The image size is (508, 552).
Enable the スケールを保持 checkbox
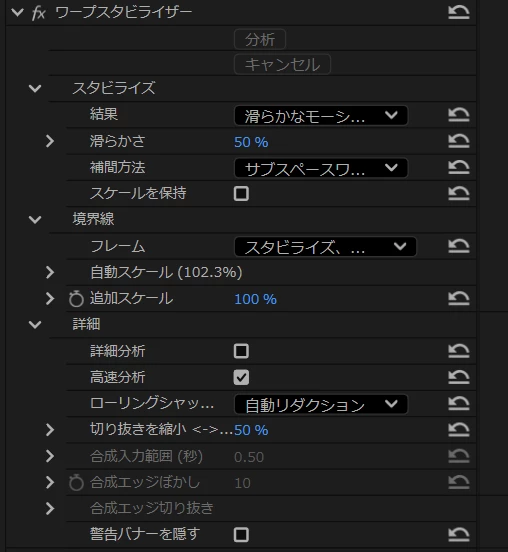[241, 194]
